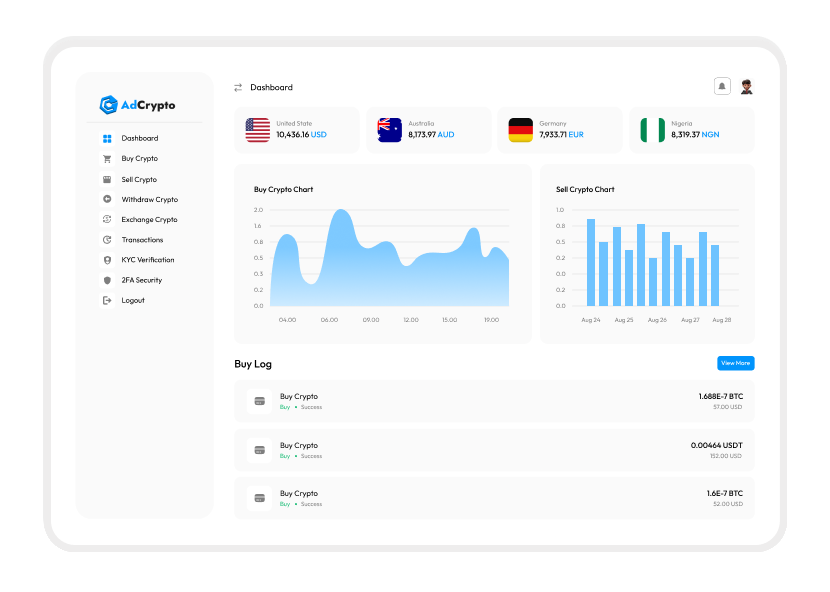Click the Buy Crypto shopping cart icon
Screen dimensions: 830x592
pyautogui.click(x=107, y=159)
